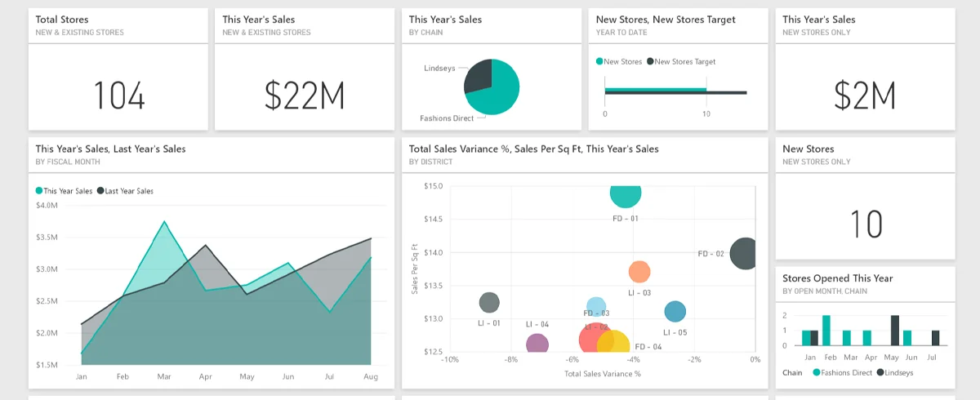Image resolution: width=980 pixels, height=400 pixels.
Task: Open the Total Sales Variance % chart title
Action: [x=534, y=149]
